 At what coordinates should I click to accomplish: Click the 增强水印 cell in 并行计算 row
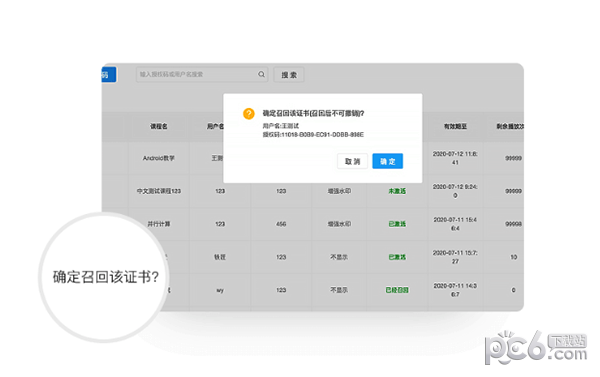pos(339,224)
